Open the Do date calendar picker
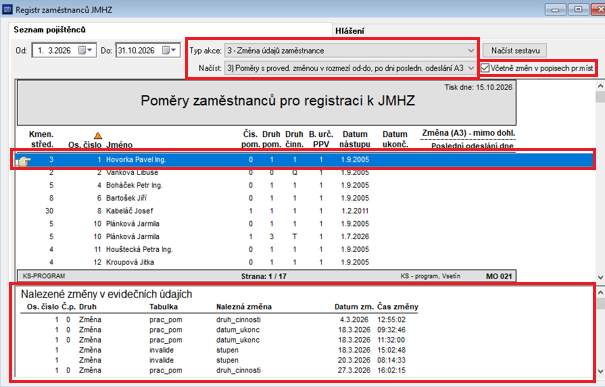 [169, 51]
